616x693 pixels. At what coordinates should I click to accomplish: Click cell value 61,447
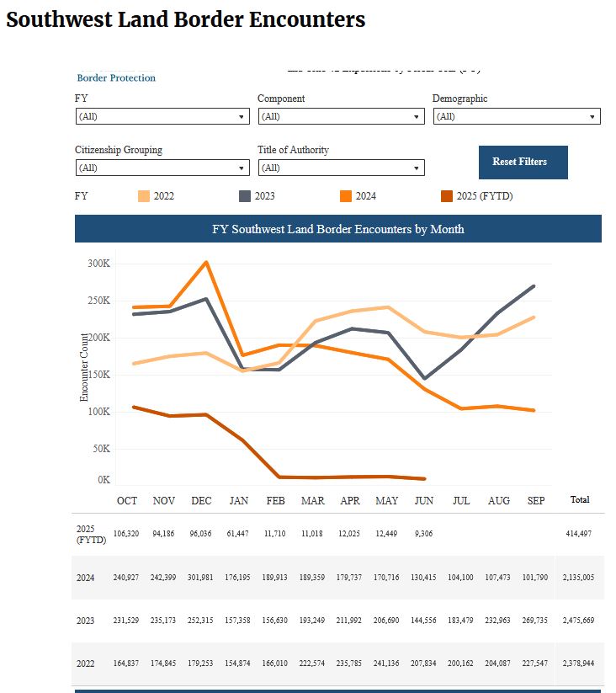click(237, 534)
